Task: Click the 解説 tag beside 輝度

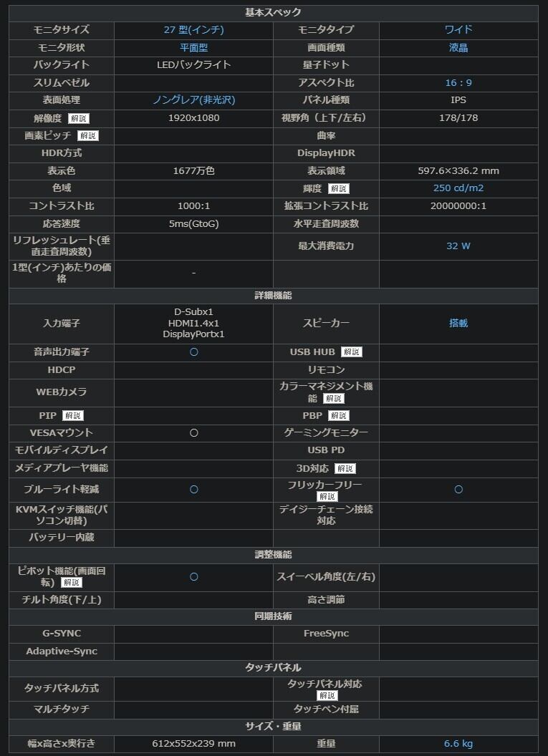Action: click(339, 188)
